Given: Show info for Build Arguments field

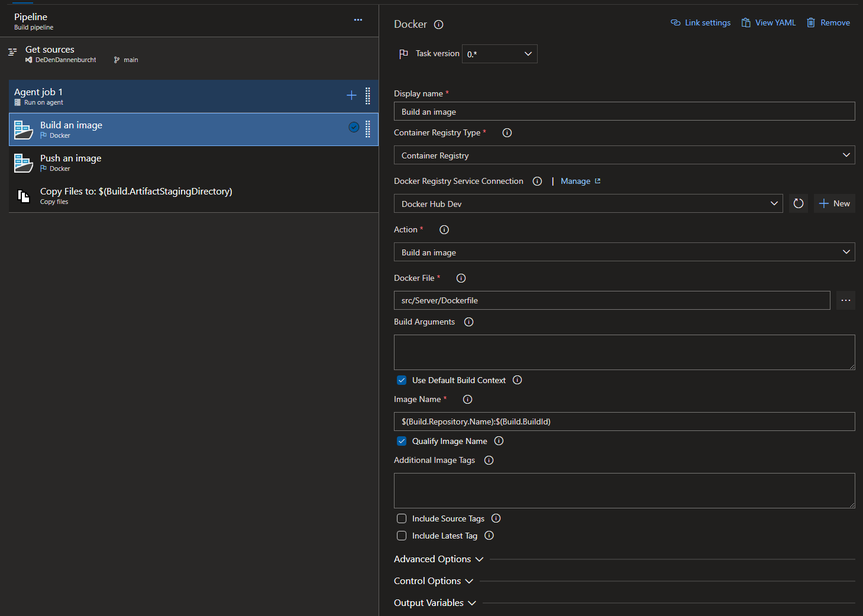Looking at the screenshot, I should tap(468, 322).
